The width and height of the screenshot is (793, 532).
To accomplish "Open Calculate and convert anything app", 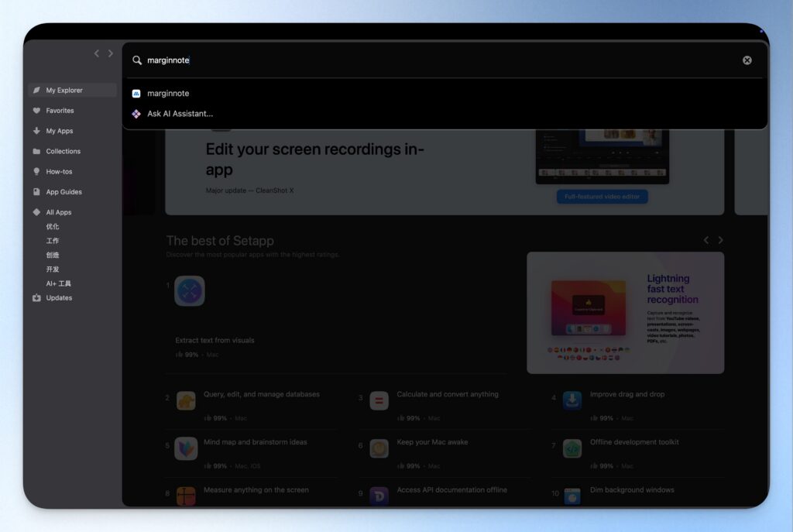I will [447, 394].
